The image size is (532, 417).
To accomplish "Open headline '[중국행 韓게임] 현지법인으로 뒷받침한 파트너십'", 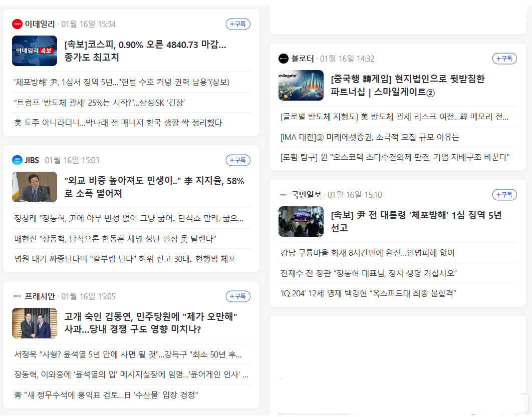I will click(408, 86).
